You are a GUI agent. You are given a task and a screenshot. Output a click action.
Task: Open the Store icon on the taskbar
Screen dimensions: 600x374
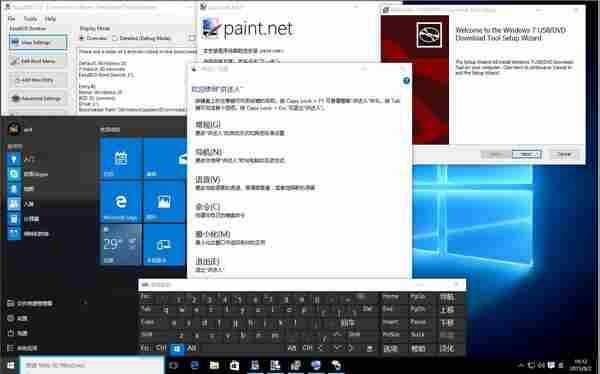(235, 365)
